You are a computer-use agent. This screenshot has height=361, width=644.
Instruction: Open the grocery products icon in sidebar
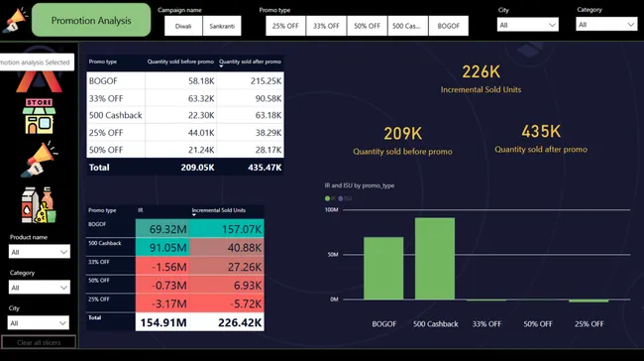pos(39,205)
